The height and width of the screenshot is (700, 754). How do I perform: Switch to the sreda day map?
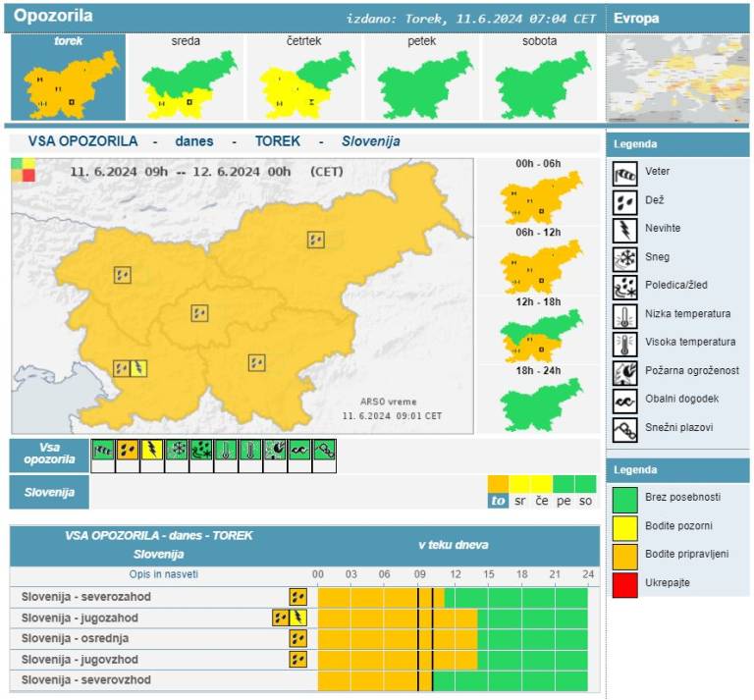coord(187,80)
